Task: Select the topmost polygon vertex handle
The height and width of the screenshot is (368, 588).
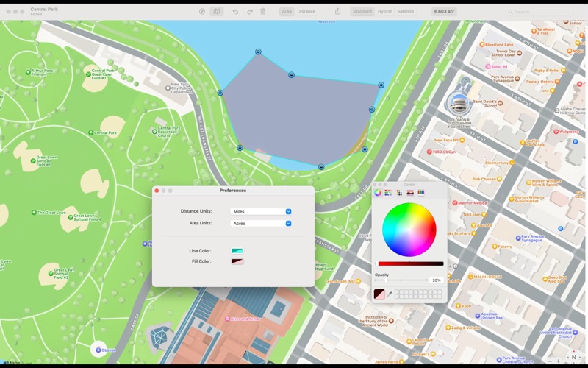Action: [258, 52]
